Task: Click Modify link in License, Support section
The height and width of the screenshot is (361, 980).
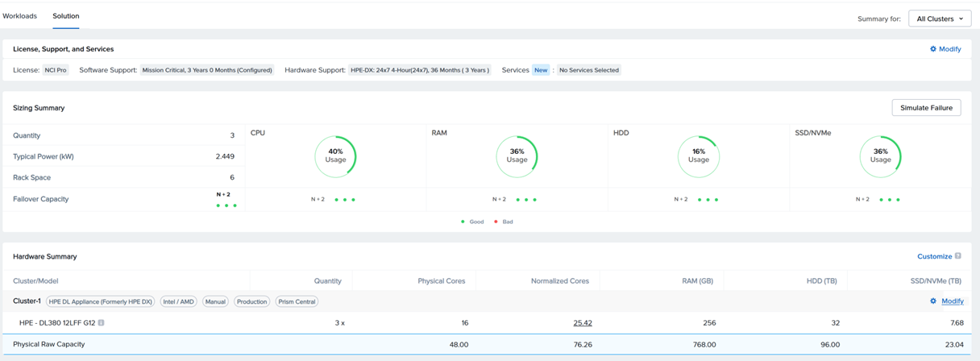Action: pos(949,49)
